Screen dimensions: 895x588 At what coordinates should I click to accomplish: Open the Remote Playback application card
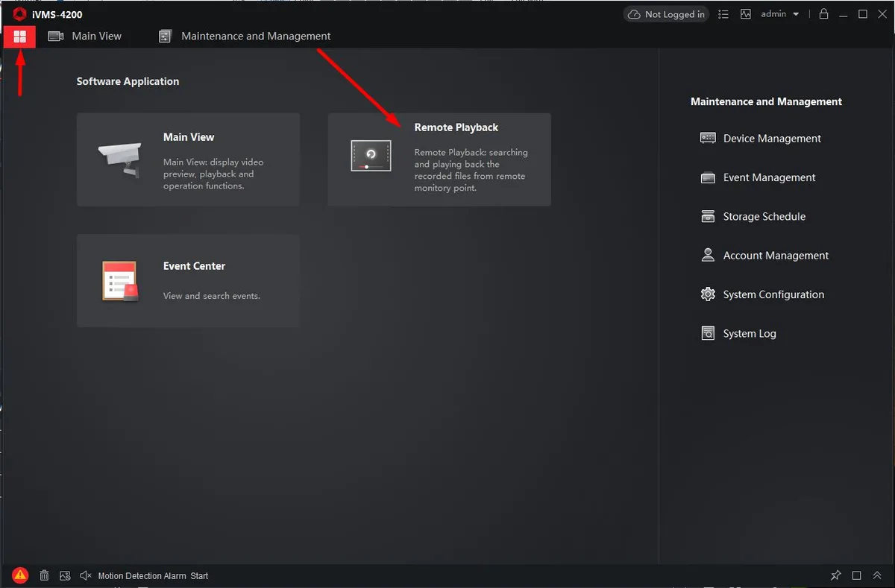coord(439,159)
